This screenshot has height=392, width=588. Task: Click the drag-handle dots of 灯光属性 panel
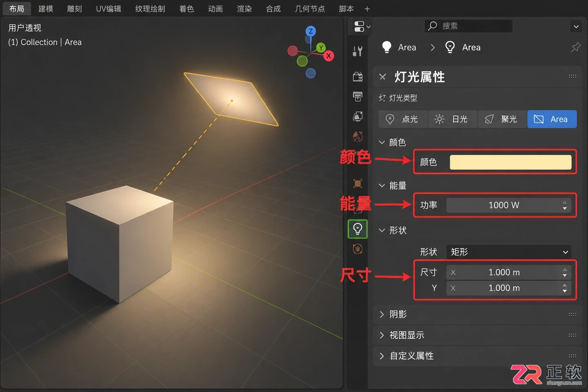coord(572,76)
